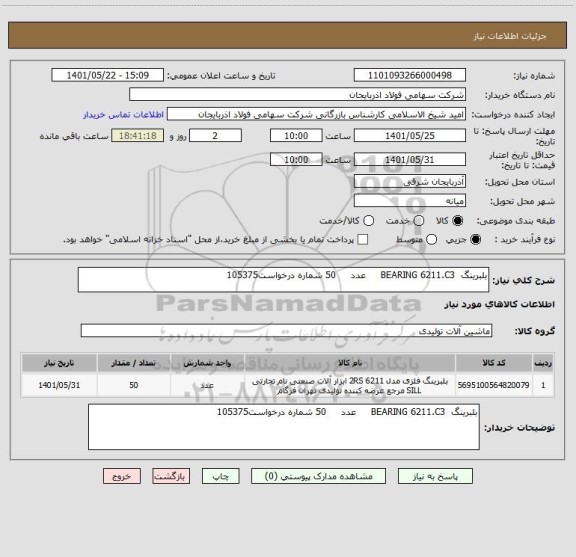Click the شرح کلی نیاز description box
Image resolution: width=576 pixels, height=557 pixels.
coord(283,280)
